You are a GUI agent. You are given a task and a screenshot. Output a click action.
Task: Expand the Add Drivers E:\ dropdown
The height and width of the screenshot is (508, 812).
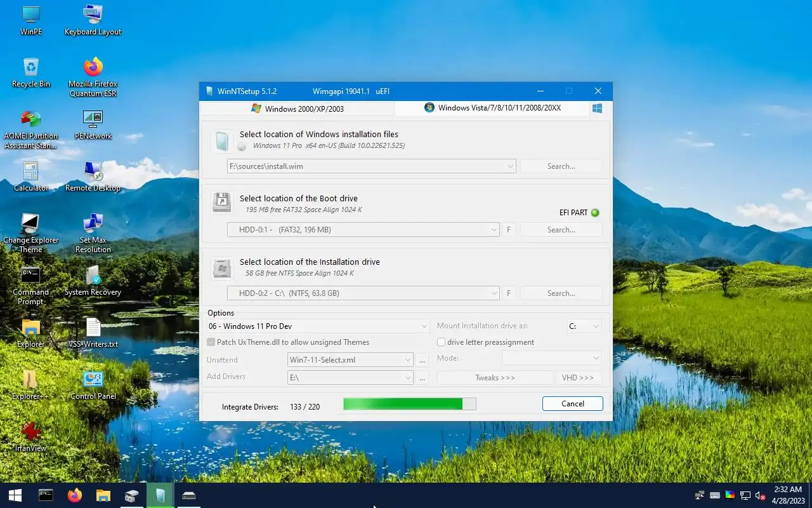point(408,378)
